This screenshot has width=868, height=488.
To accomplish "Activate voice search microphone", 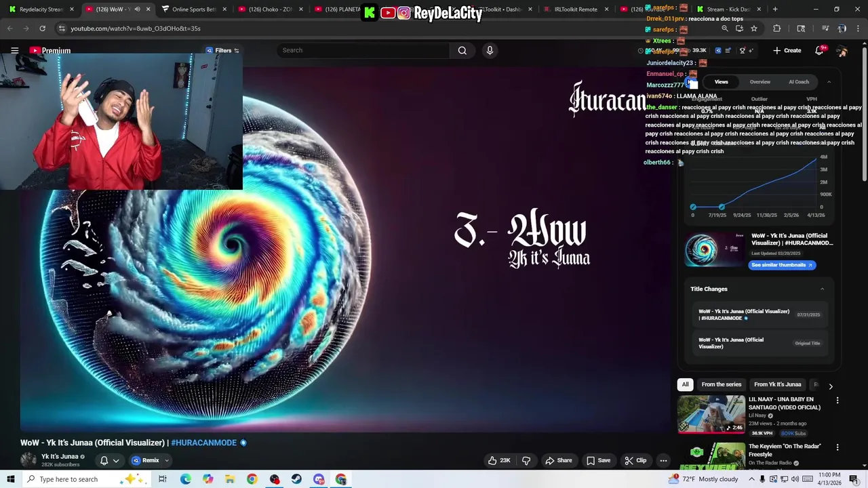I will tap(490, 50).
